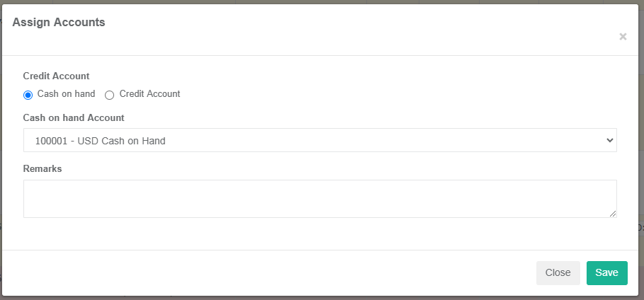The width and height of the screenshot is (644, 300).
Task: Click the "Cash on hand Account" field label
Action: pyautogui.click(x=74, y=117)
